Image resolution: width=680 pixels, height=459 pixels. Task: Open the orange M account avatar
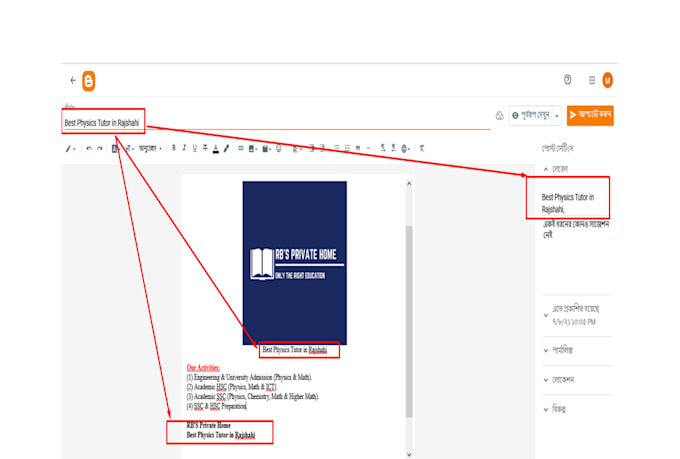pyautogui.click(x=608, y=80)
